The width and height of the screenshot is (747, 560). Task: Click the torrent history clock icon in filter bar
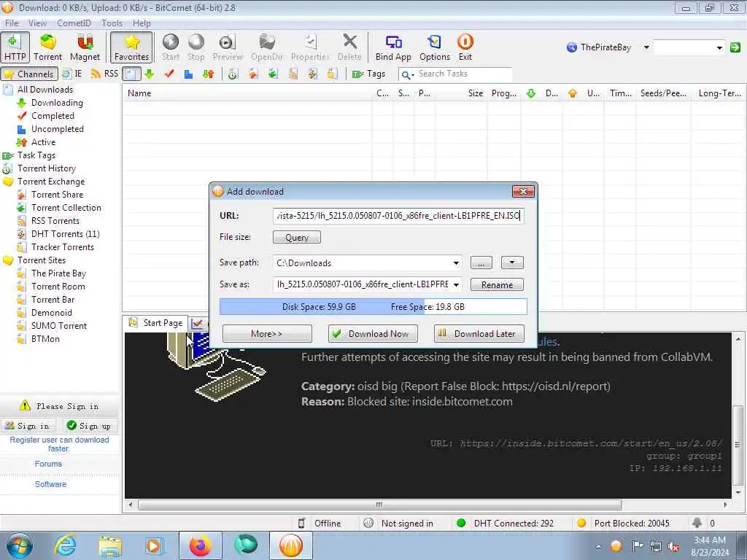(x=233, y=74)
